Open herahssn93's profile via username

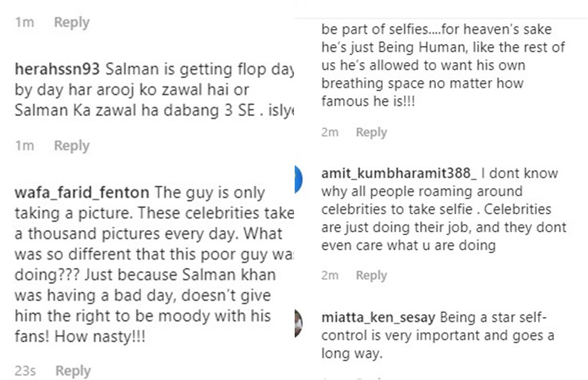(x=57, y=70)
